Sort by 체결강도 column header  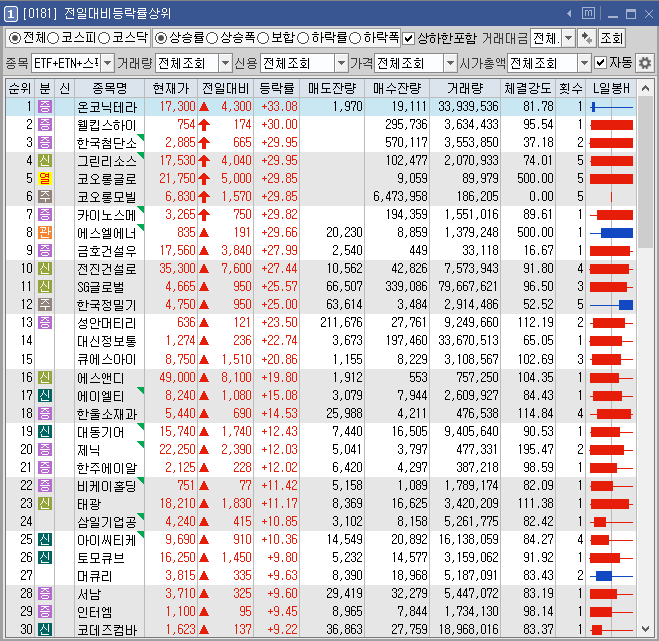(x=528, y=88)
